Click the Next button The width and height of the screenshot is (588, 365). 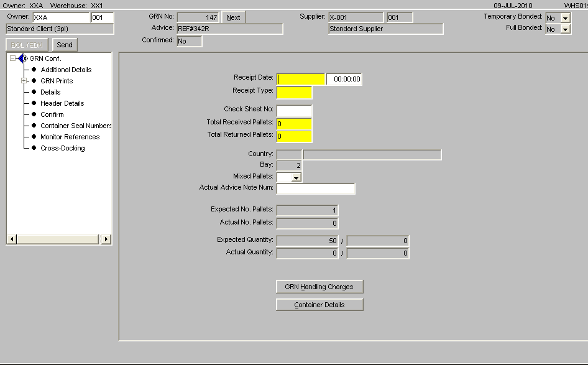coord(233,17)
